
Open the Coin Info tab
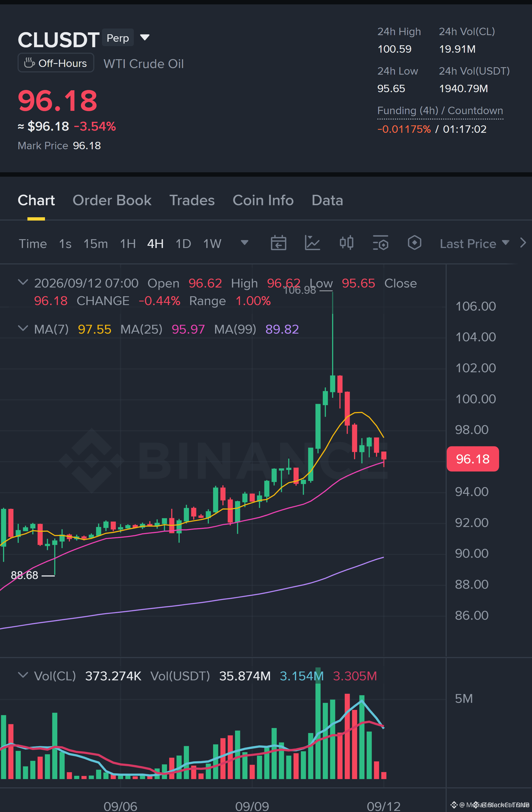[x=263, y=200]
